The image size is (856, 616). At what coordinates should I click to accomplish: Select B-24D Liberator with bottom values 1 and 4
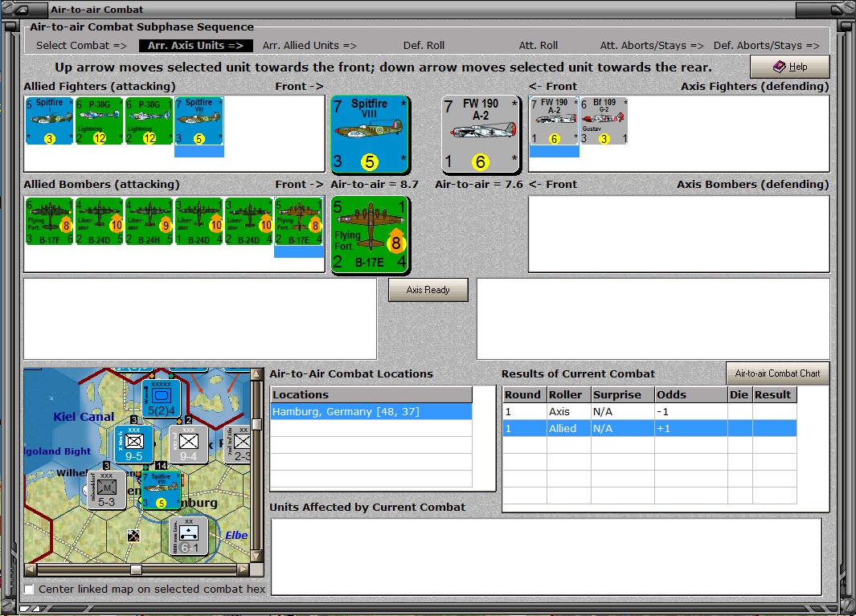click(199, 221)
